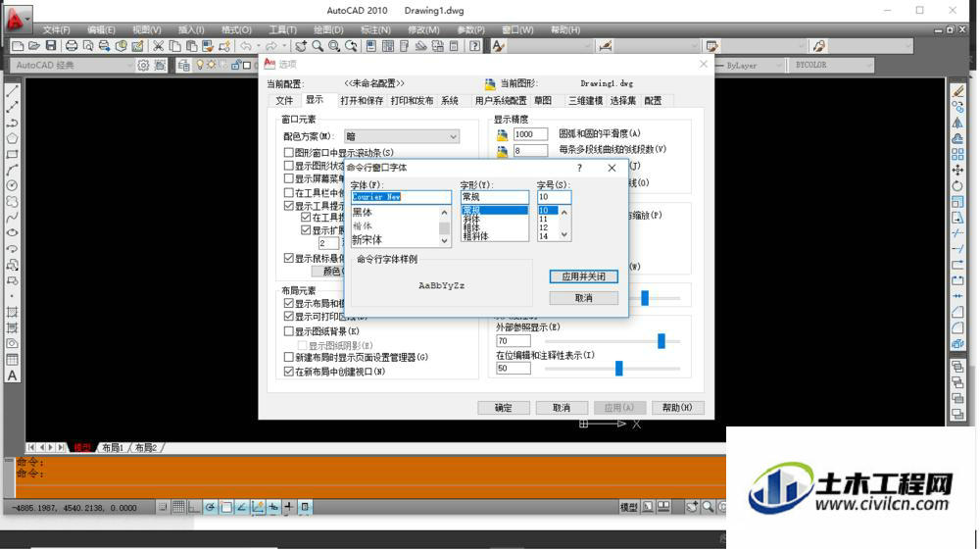This screenshot has width=980, height=551.
Task: Click the Workspace settings gear icon
Action: pos(143,65)
